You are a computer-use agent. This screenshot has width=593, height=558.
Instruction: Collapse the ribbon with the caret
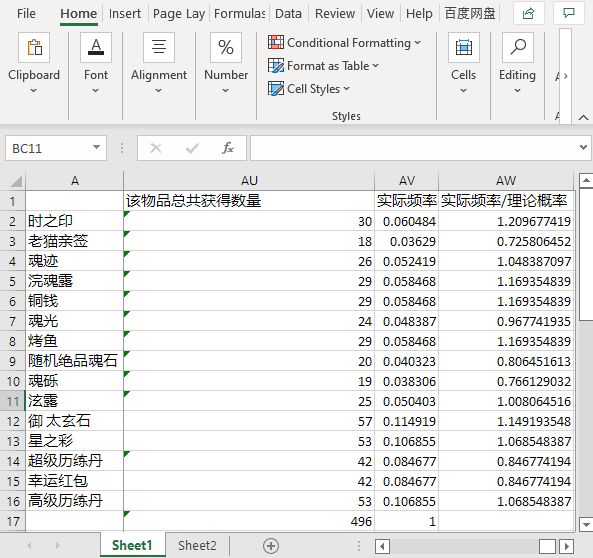pos(583,118)
